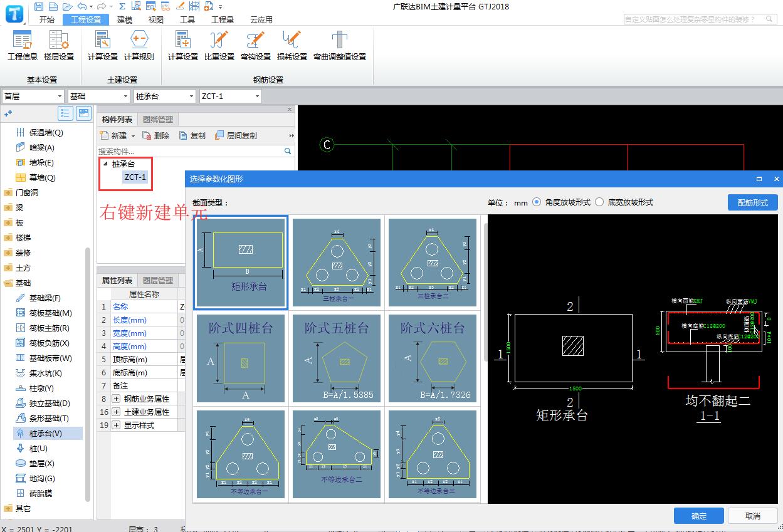Open 比重设置 weight settings
The width and height of the screenshot is (783, 532).
point(219,45)
